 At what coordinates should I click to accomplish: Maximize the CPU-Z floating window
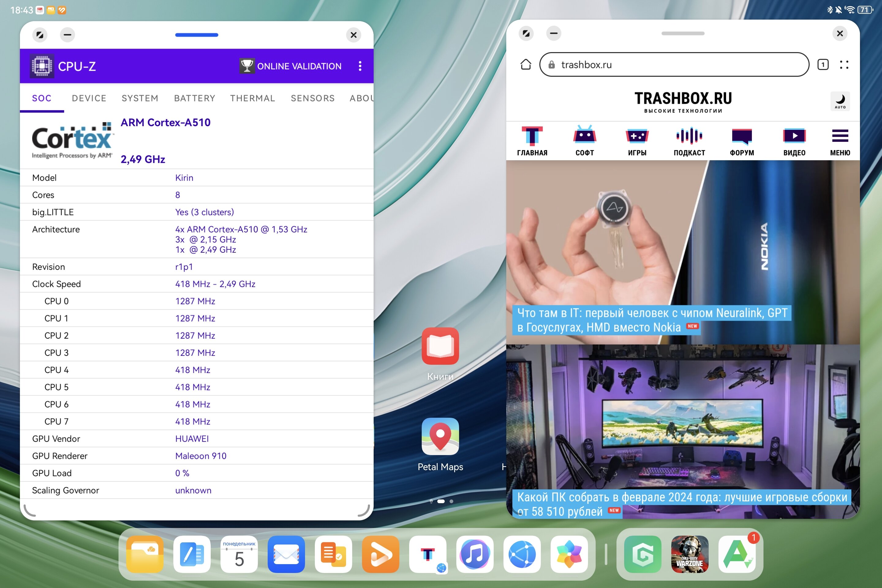point(40,35)
